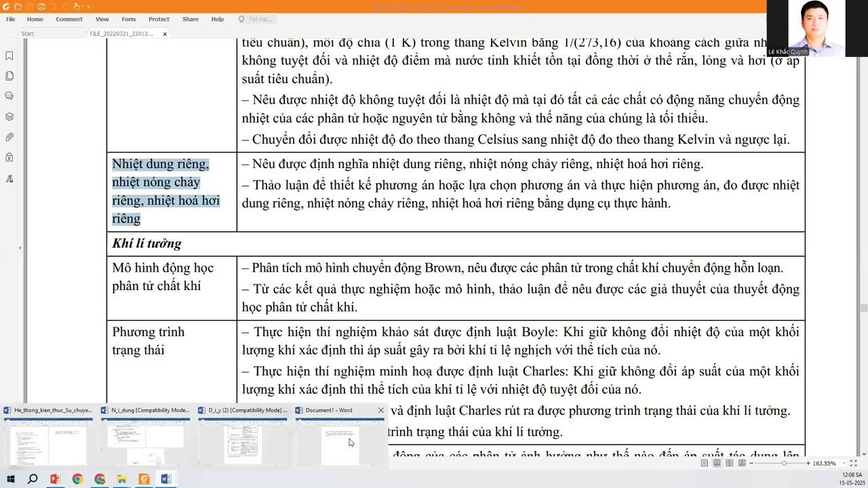Switch to the Comment ribbon tab
This screenshot has height=488, width=868.
(68, 19)
